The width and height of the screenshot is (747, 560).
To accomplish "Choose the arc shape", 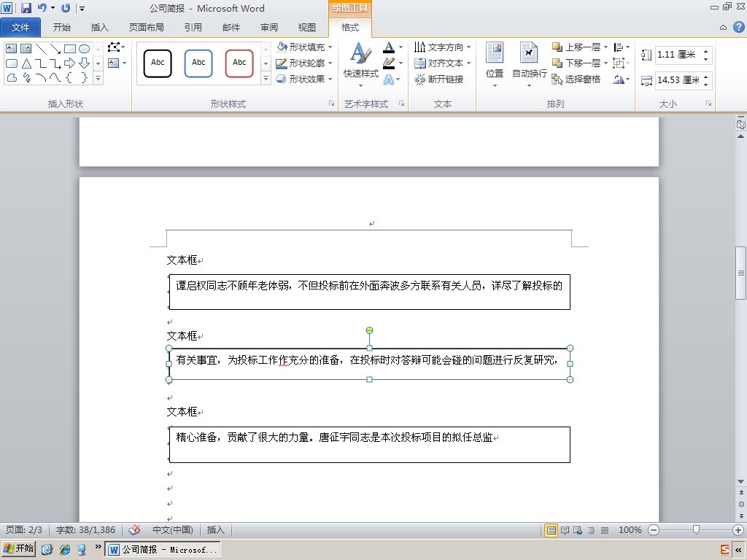I will coord(41,77).
